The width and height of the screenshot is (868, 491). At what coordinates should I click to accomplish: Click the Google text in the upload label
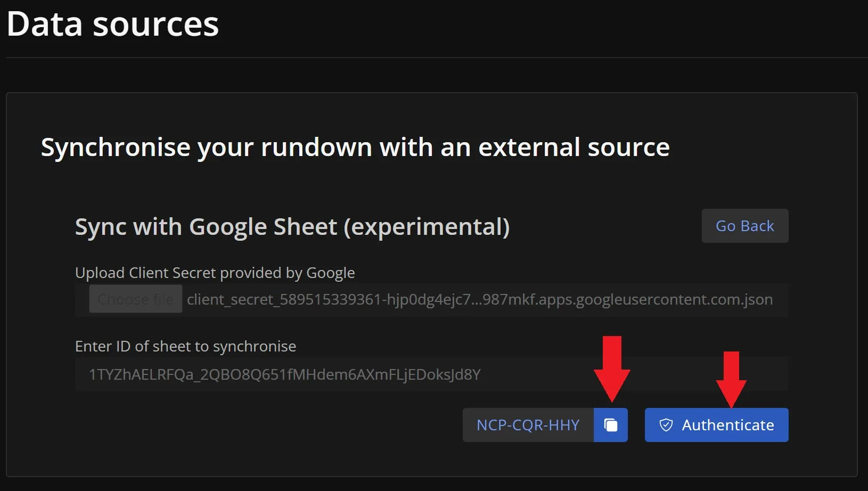pos(330,273)
